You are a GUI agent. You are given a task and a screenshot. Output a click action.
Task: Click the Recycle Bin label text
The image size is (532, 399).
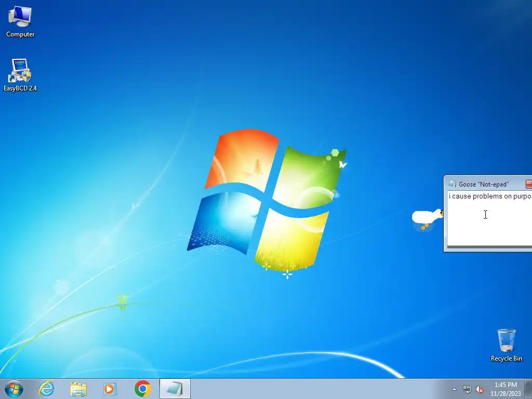coord(506,358)
